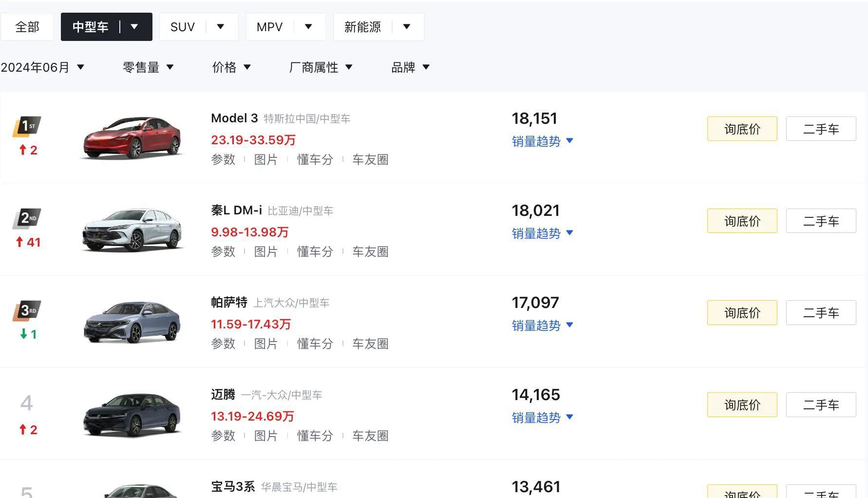Screen dimensions: 868x498
Task: View 参数 for 帕萨特
Action: point(223,344)
